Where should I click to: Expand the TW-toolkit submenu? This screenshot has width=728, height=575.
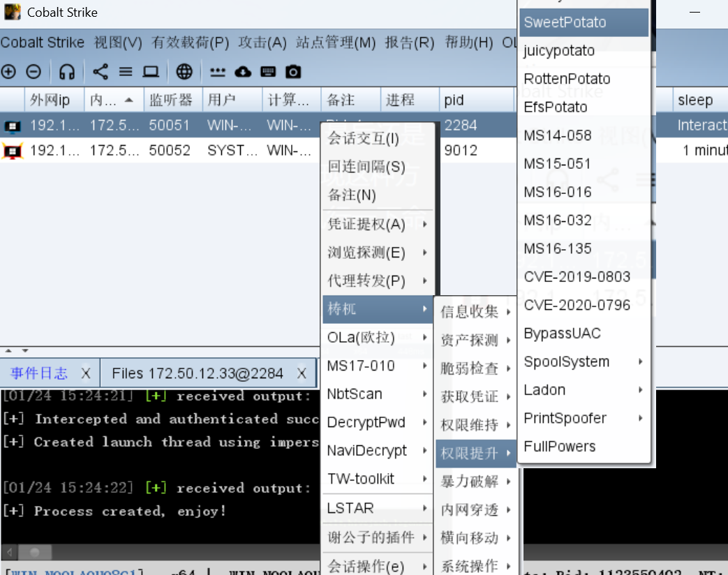point(378,479)
